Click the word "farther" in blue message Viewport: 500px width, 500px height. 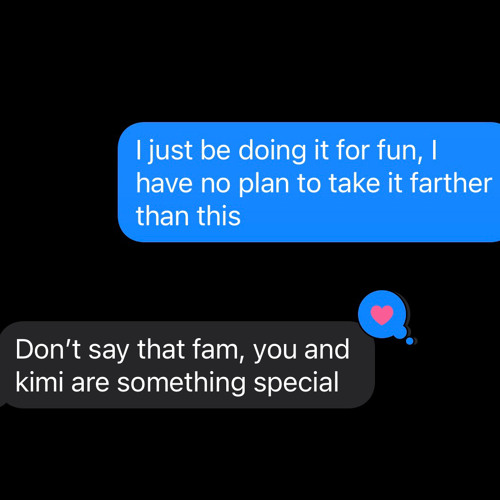point(451,183)
